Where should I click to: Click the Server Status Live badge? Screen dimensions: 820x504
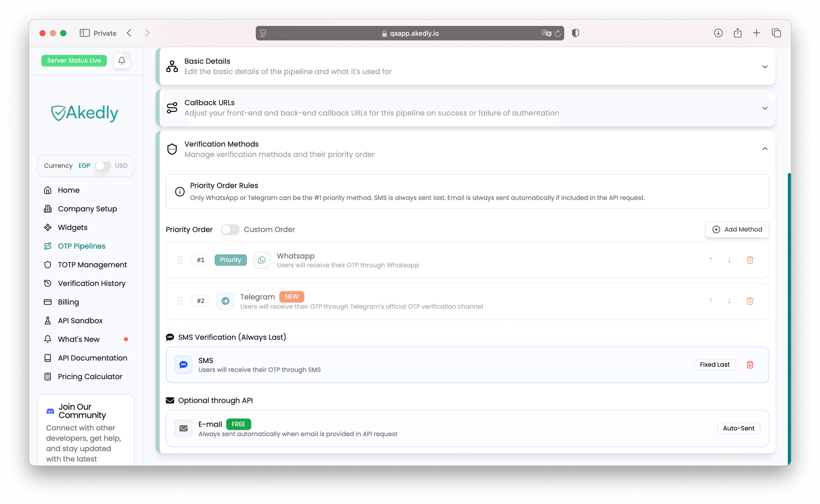[x=74, y=61]
